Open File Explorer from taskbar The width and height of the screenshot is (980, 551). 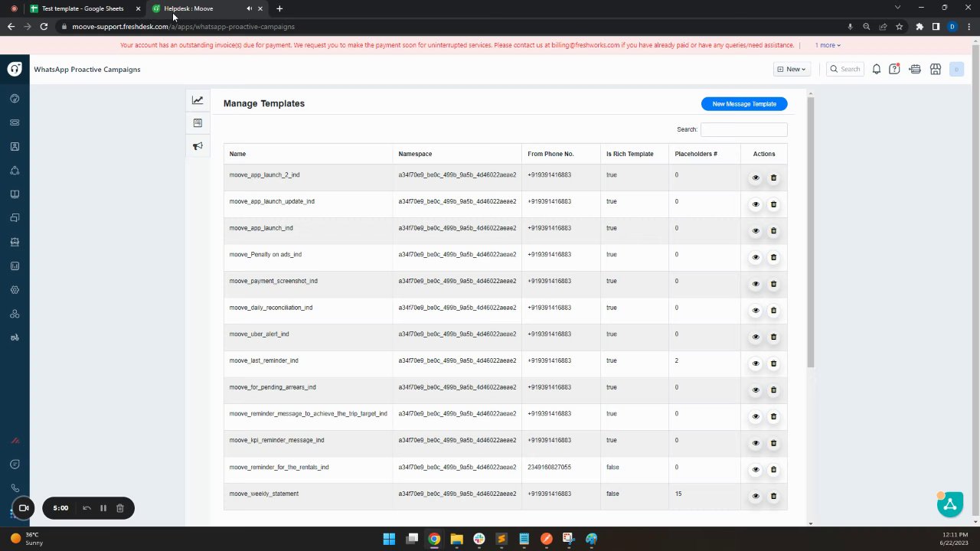tap(456, 539)
